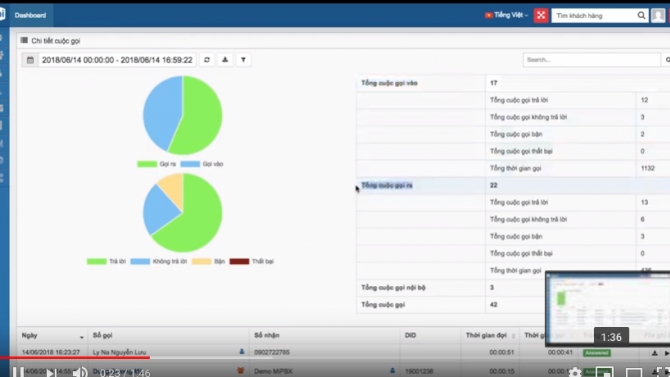Open the report filter icon

tap(243, 60)
